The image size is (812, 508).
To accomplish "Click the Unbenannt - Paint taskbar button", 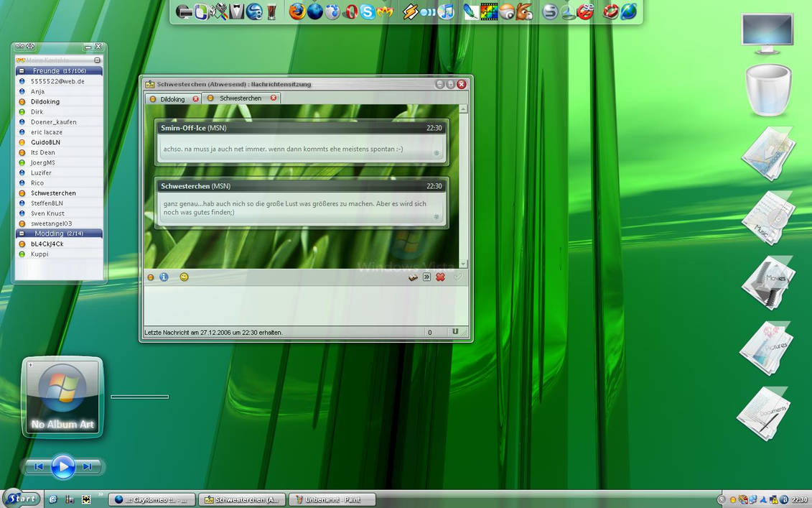I will pyautogui.click(x=332, y=498).
